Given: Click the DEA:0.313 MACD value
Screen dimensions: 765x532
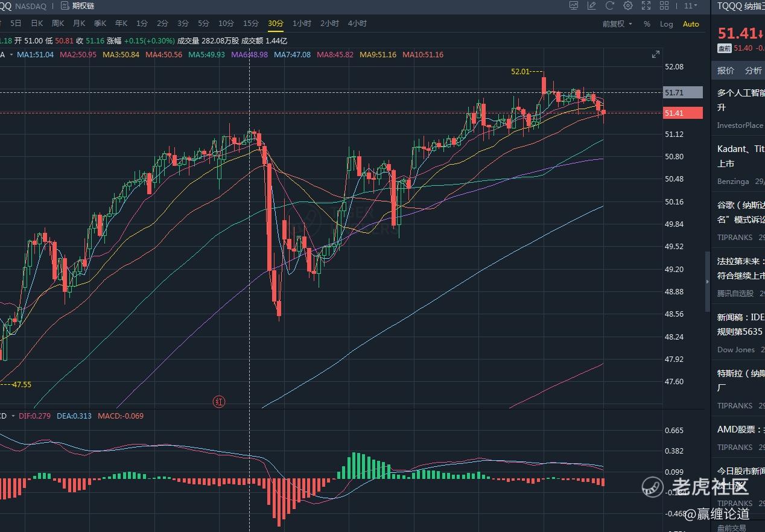Looking at the screenshot, I should [75, 416].
